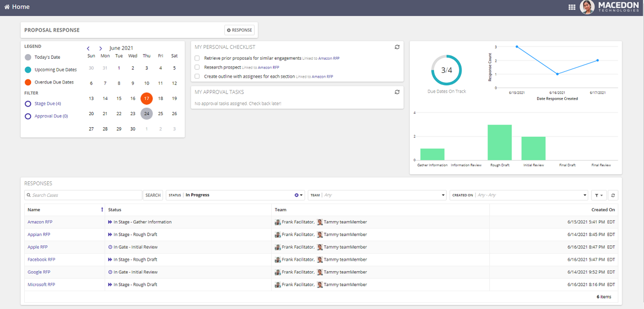Image resolution: width=644 pixels, height=309 pixels.
Task: Open the Created On date filter
Action: (x=519, y=195)
